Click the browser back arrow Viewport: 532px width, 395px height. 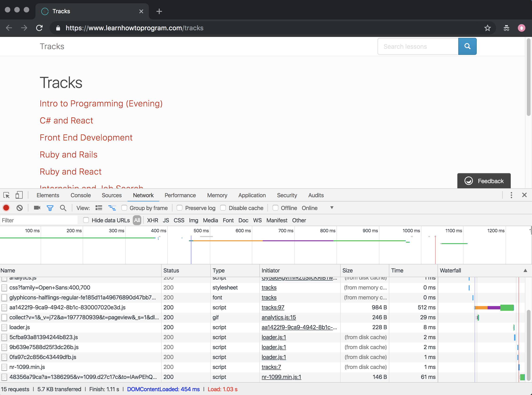[9, 28]
